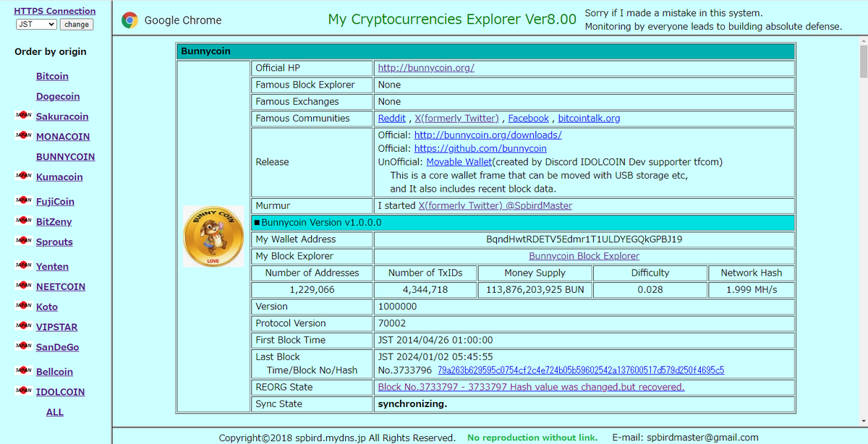
Task: Open Bitcoin in the sidebar
Action: [x=52, y=76]
